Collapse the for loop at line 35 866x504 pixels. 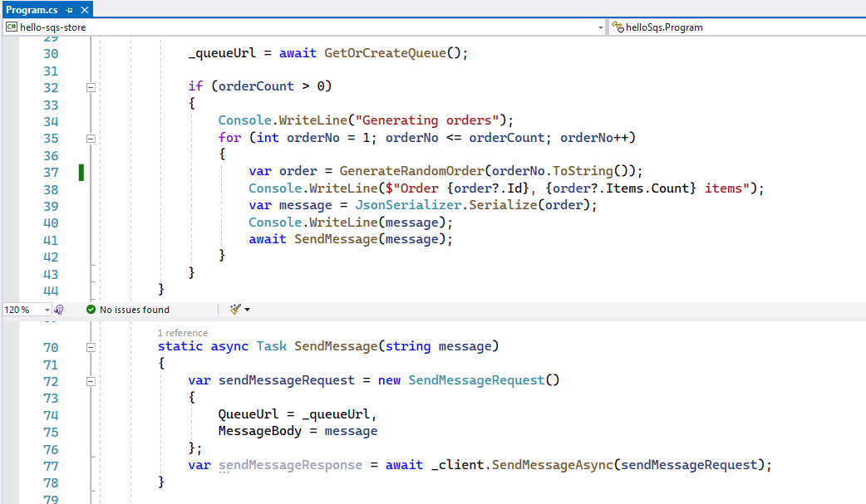pos(91,139)
